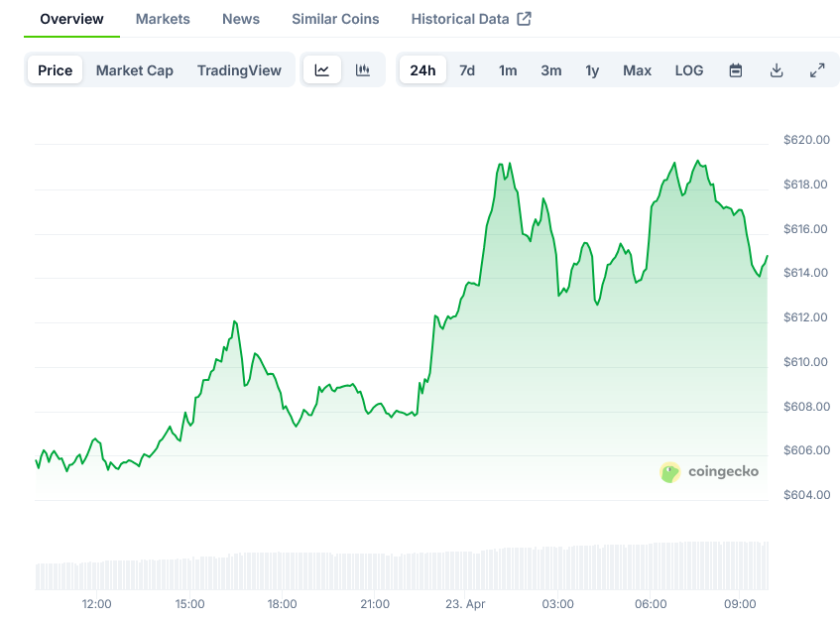This screenshot has height=622, width=840.
Task: Download the chart data
Action: pyautogui.click(x=777, y=70)
